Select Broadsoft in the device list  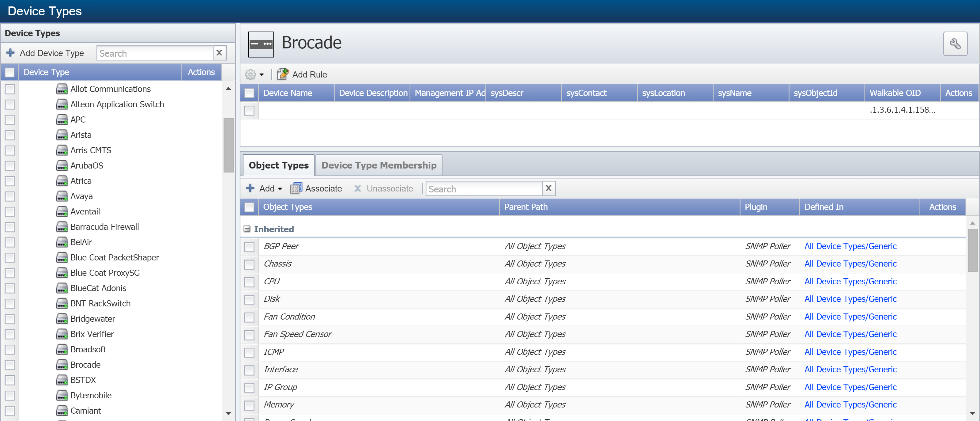tap(88, 349)
